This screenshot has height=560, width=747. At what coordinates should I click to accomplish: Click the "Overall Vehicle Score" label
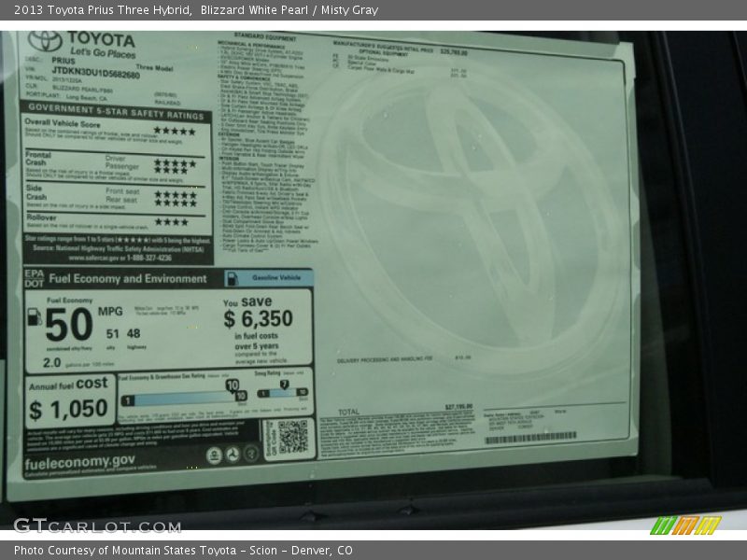(x=63, y=123)
